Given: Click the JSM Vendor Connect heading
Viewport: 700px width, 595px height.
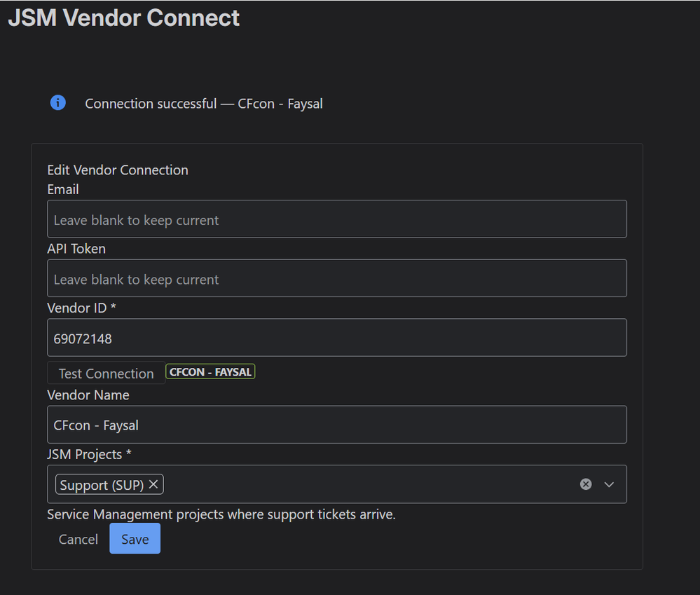Looking at the screenshot, I should (124, 18).
